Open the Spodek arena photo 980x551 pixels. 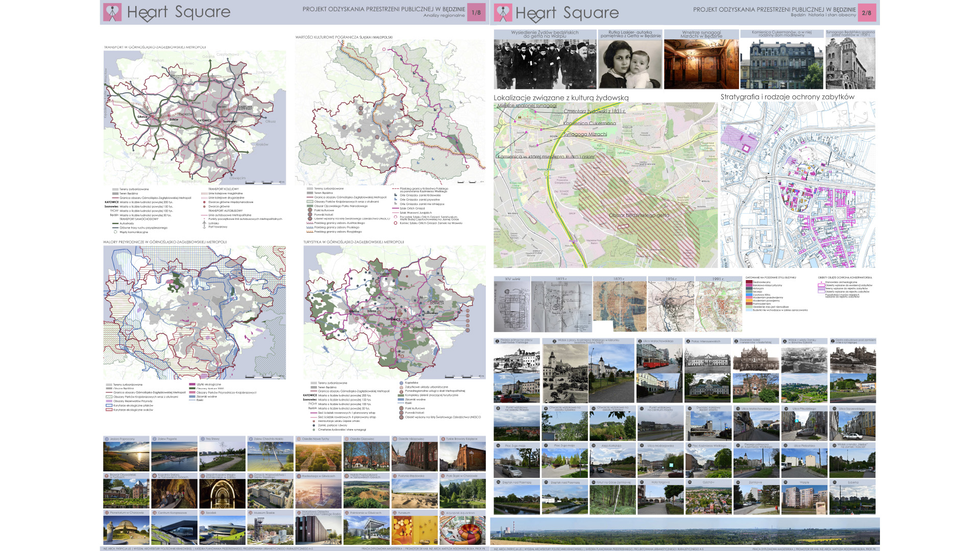(222, 531)
